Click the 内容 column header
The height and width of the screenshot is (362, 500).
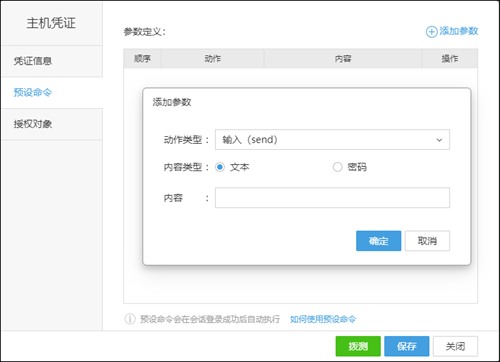(x=343, y=59)
